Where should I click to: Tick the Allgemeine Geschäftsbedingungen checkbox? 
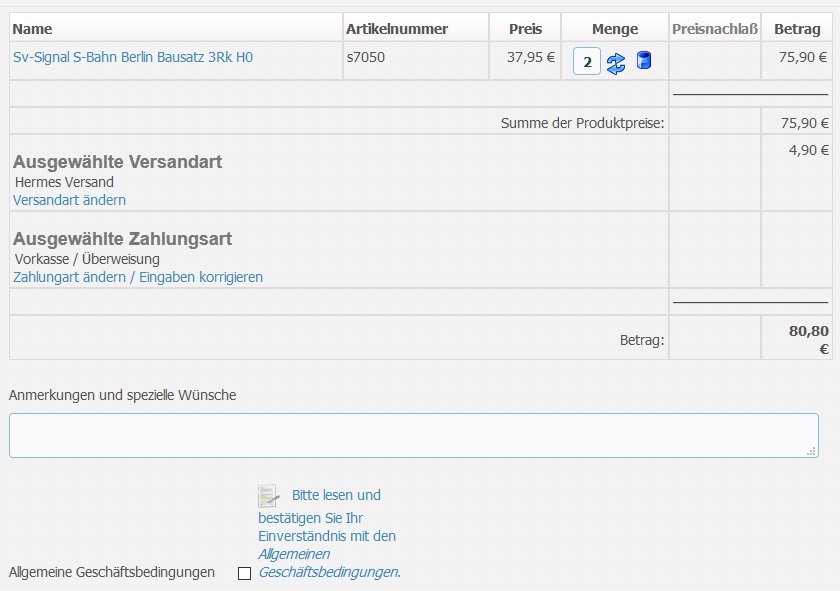click(244, 573)
